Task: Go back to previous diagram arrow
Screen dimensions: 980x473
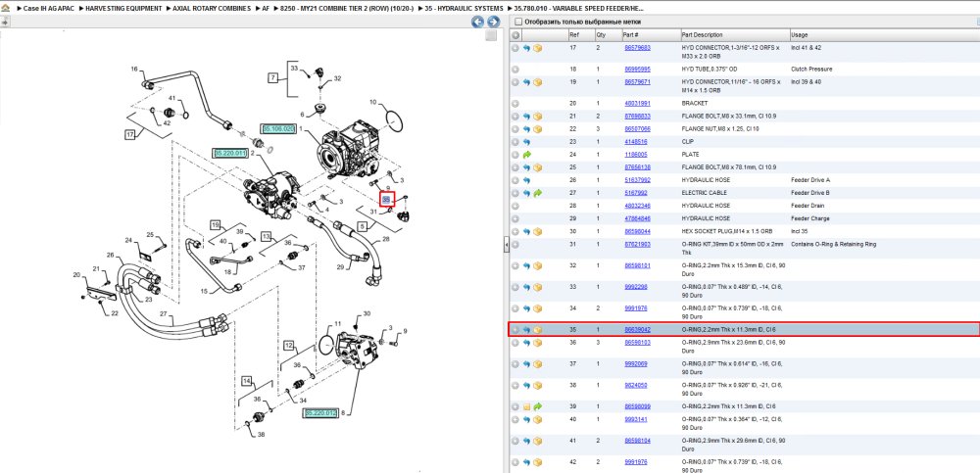Action: [x=477, y=22]
